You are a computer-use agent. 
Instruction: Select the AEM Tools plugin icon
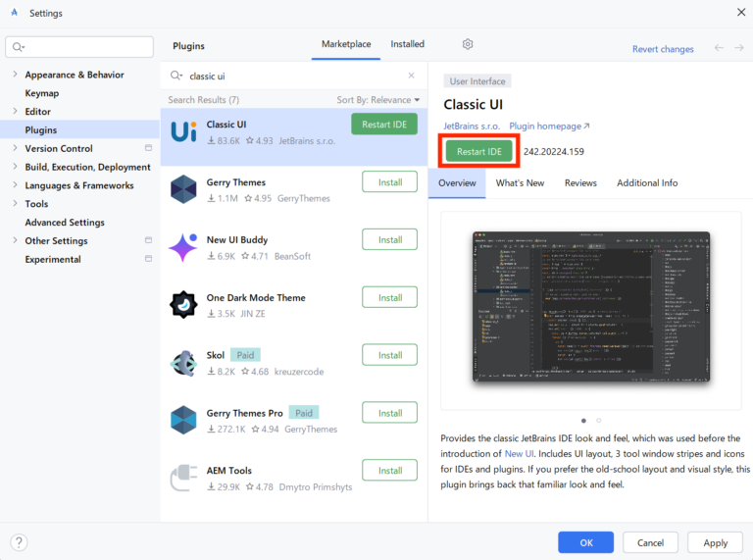[x=183, y=478]
